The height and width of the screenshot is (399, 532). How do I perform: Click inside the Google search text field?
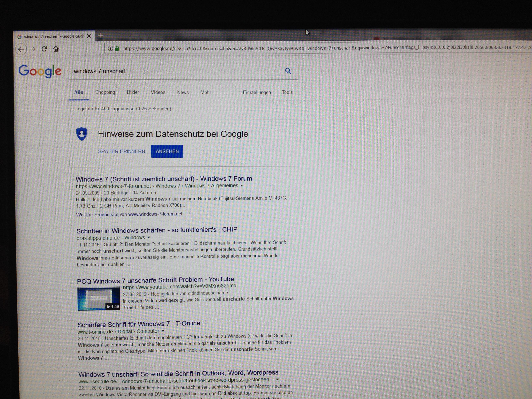[168, 71]
